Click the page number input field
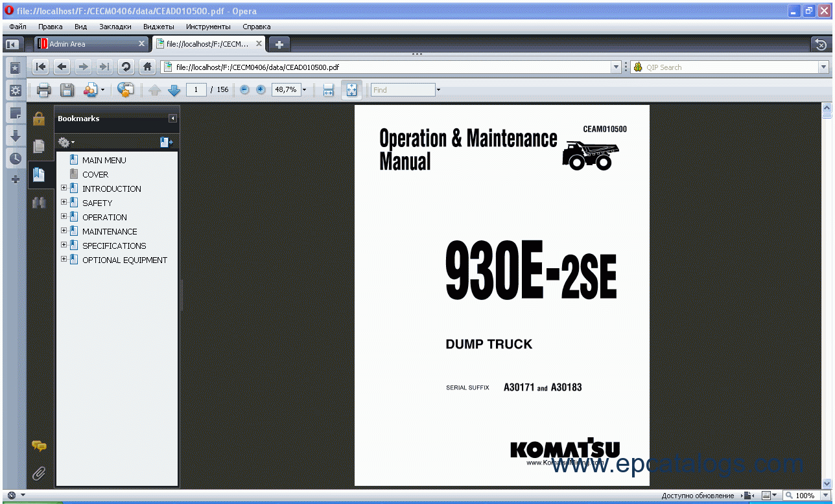This screenshot has width=835, height=504. [196, 90]
